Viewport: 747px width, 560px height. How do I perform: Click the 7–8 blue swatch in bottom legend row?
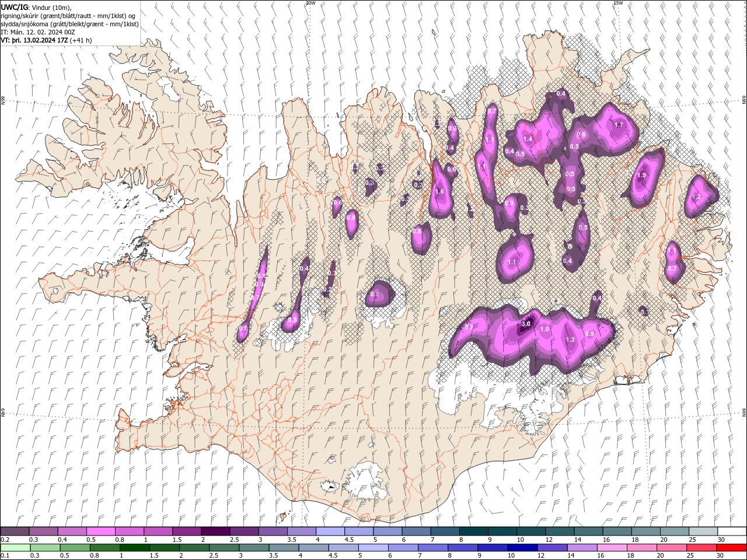[432, 548]
